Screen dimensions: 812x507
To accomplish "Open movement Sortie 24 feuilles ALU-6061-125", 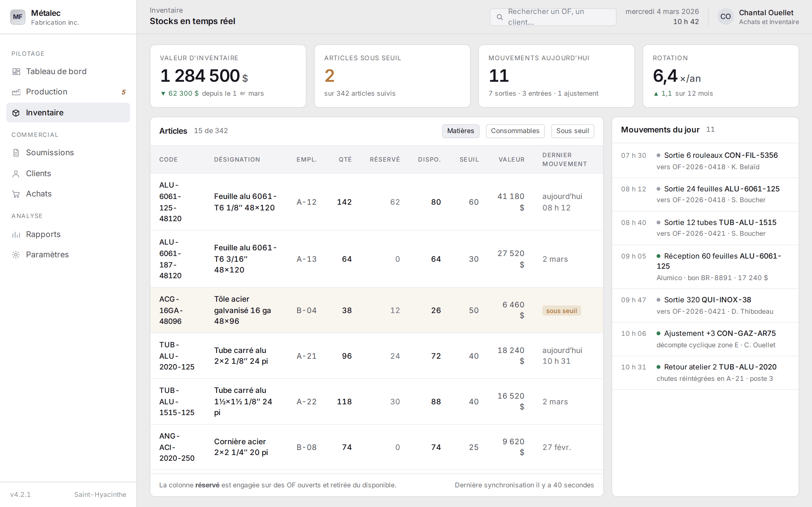I will pyautogui.click(x=705, y=194).
